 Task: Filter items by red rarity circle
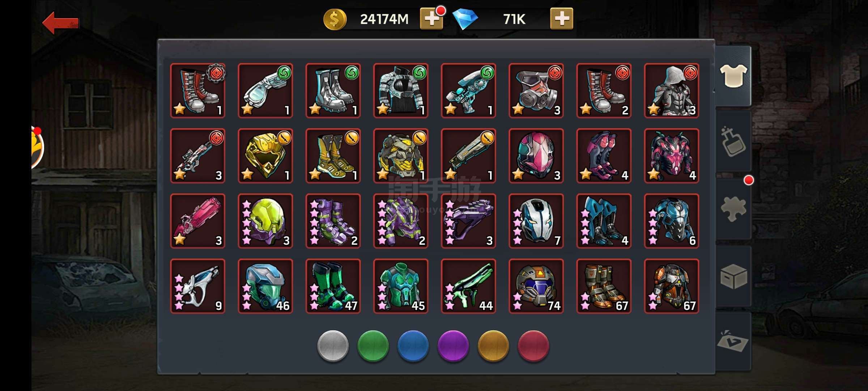(x=533, y=346)
